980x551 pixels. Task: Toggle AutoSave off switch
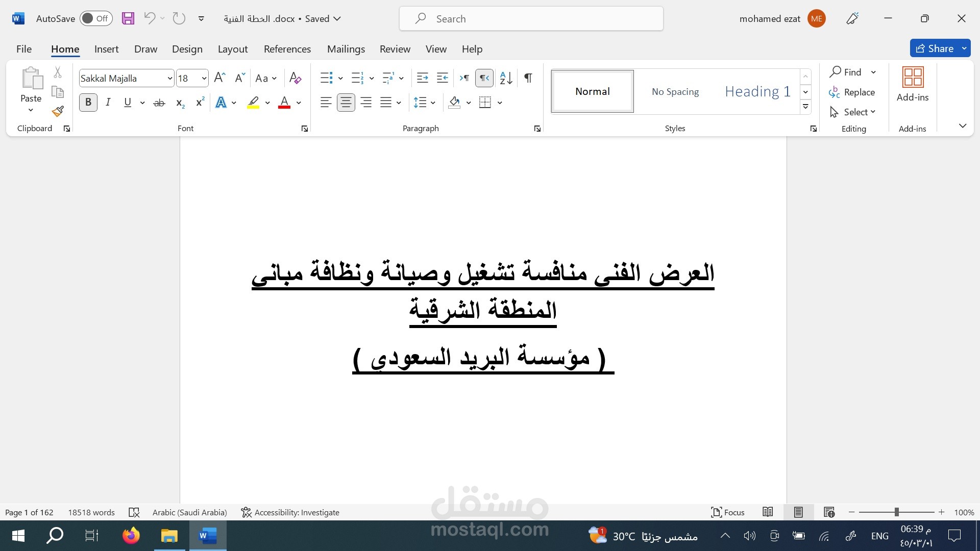pyautogui.click(x=96, y=18)
